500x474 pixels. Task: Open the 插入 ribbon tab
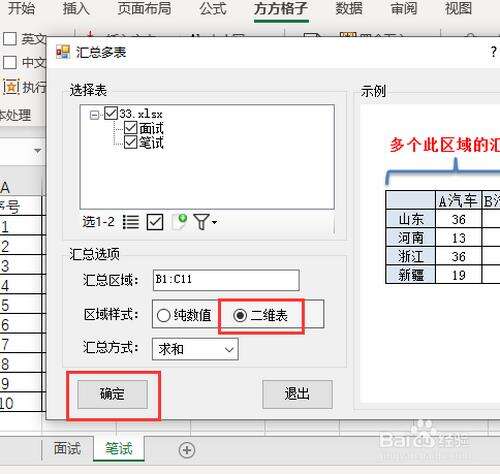pyautogui.click(x=76, y=8)
